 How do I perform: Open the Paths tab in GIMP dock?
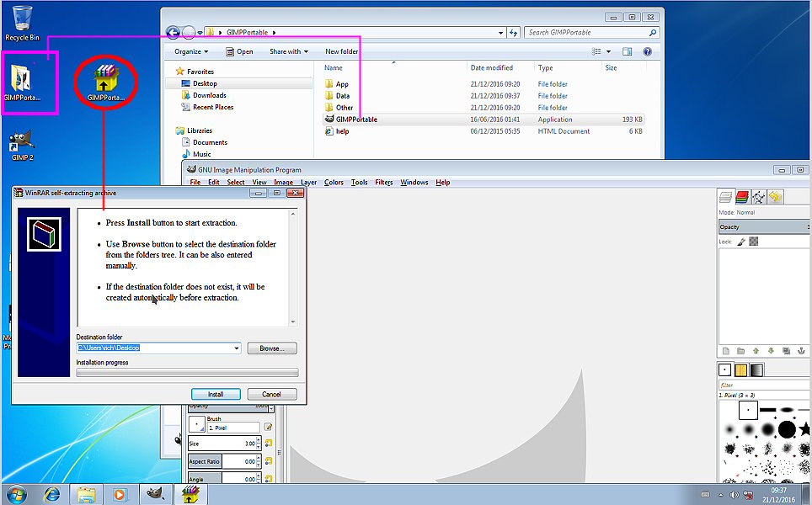click(x=758, y=197)
